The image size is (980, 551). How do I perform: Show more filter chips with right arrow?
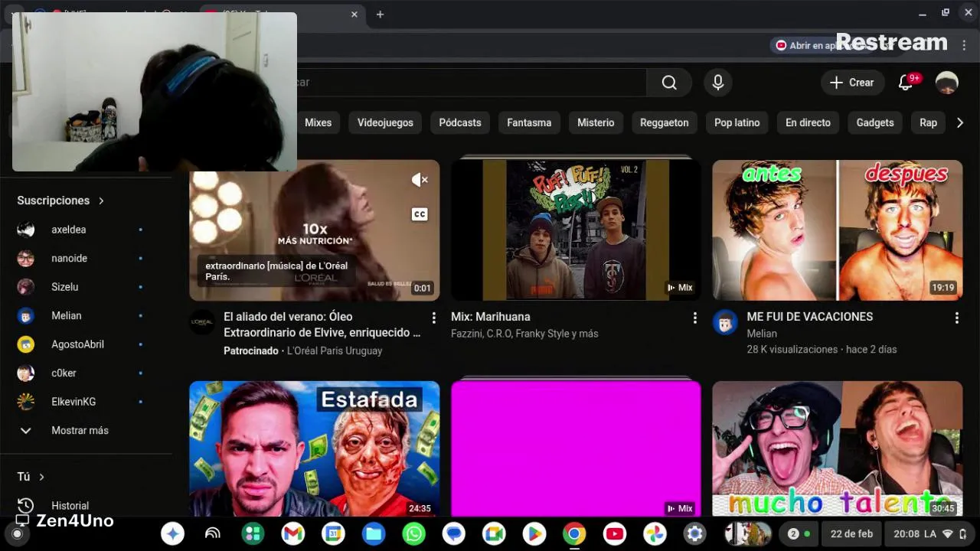tap(960, 122)
